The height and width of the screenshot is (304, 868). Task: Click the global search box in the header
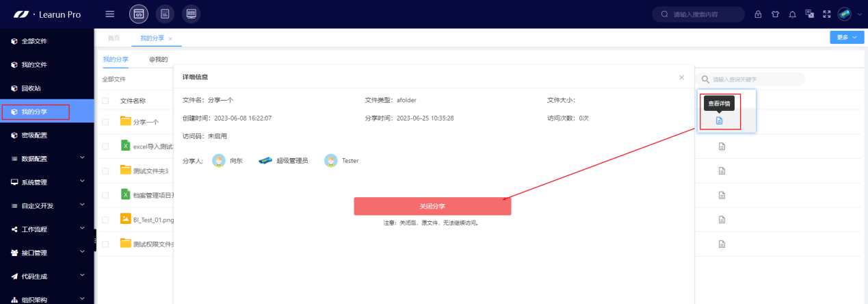[x=698, y=14]
